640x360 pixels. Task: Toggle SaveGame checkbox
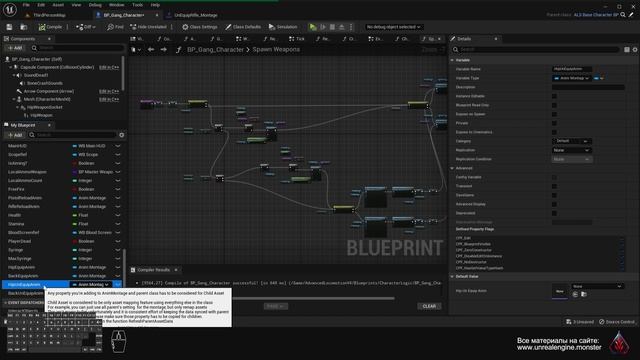coord(554,195)
